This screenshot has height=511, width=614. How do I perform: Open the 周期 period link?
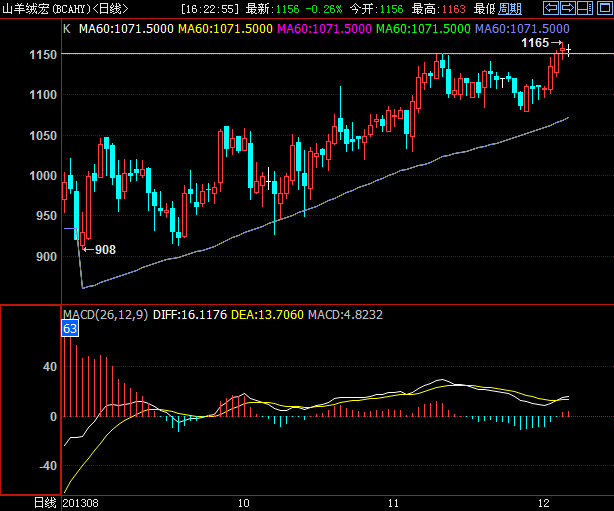click(510, 9)
